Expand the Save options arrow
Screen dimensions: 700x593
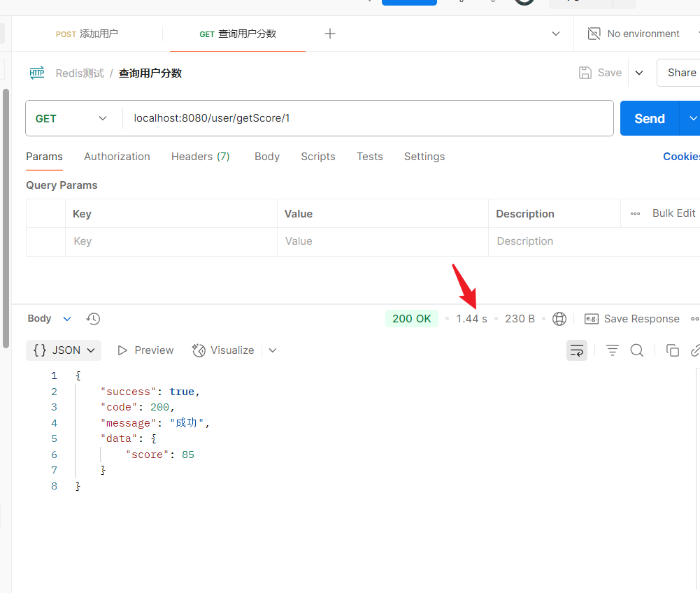[639, 73]
